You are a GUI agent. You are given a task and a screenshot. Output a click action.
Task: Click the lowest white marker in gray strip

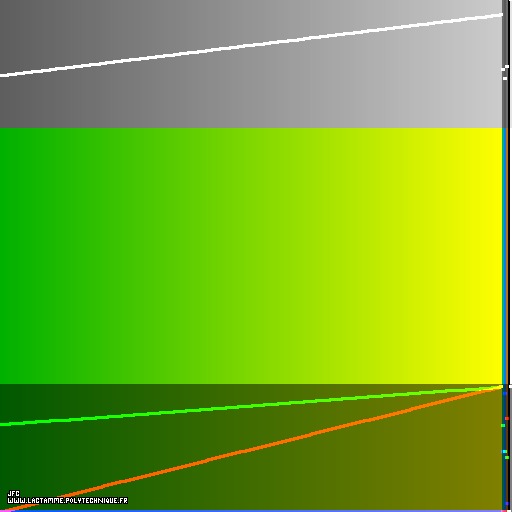point(505,78)
